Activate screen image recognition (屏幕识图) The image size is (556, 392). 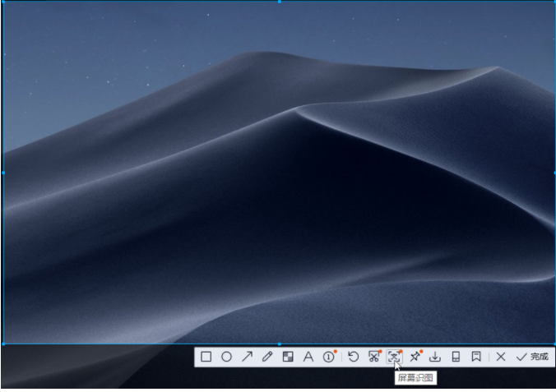coord(394,357)
